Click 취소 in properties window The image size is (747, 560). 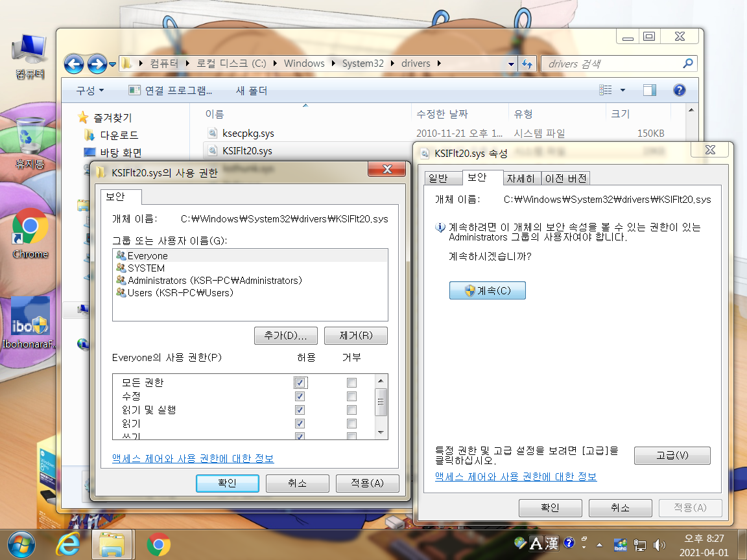coord(621,507)
